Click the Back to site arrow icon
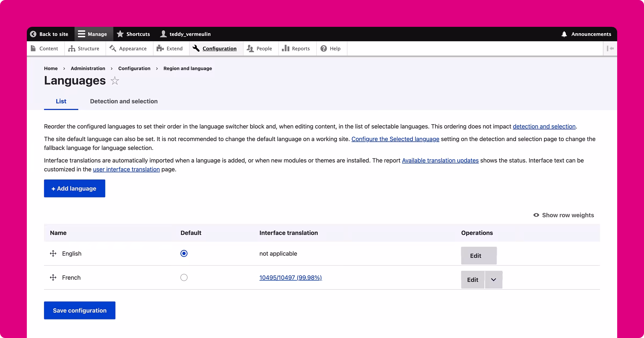The image size is (644, 338). click(x=33, y=34)
